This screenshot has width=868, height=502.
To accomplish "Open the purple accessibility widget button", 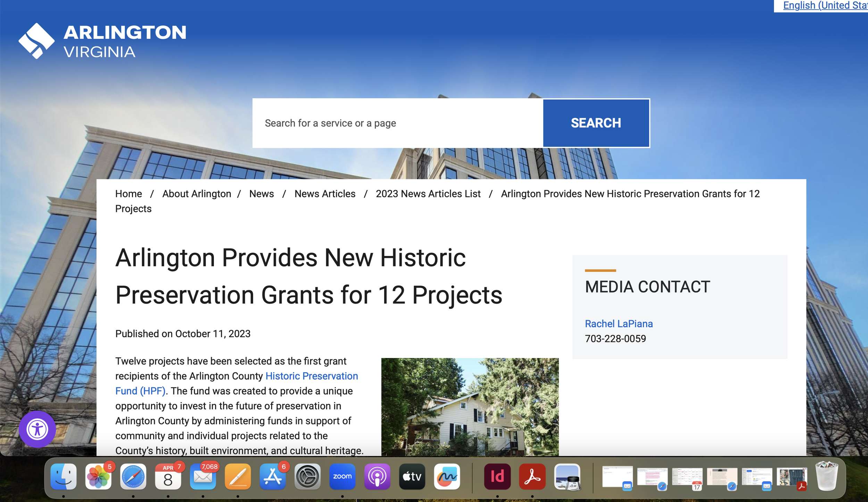I will pos(37,429).
